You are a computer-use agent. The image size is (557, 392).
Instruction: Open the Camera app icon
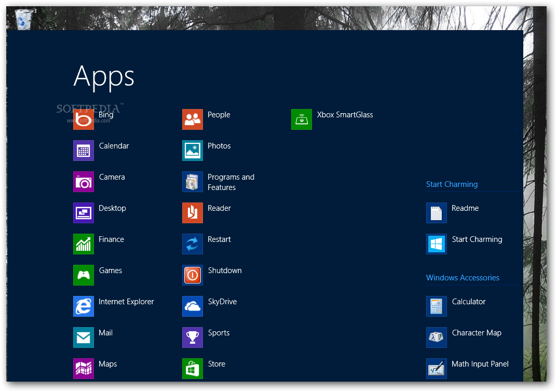point(84,182)
